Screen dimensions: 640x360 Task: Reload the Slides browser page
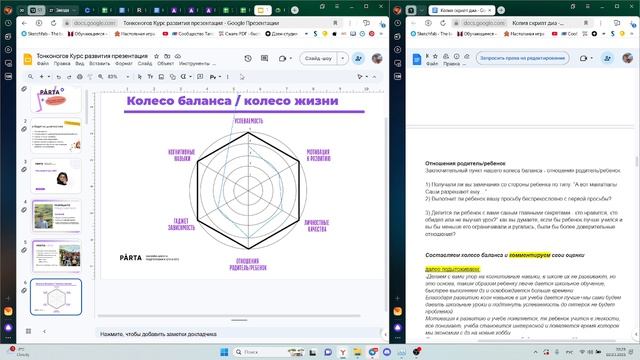pyautogui.click(x=53, y=23)
